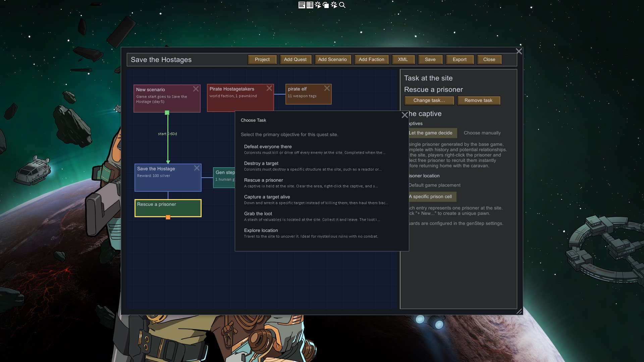This screenshot has width=644, height=362.
Task: Click the first spark-cursor debug actions icon
Action: coord(318,5)
